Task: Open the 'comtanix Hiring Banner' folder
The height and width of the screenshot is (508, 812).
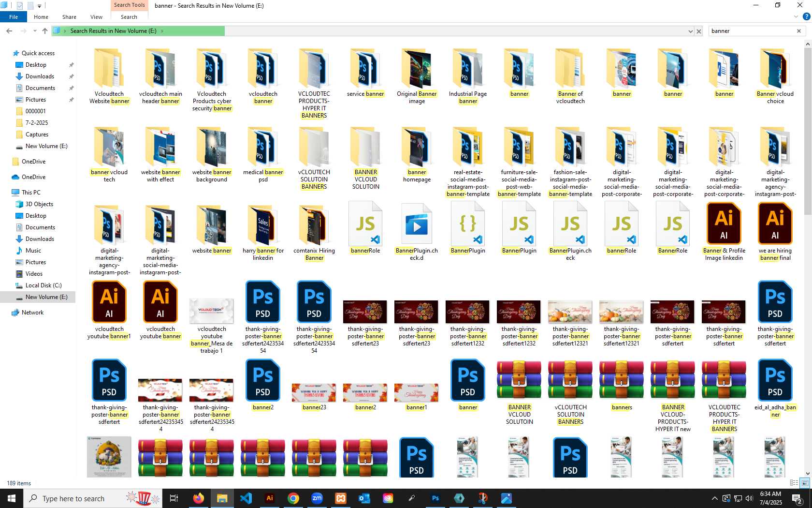Action: pyautogui.click(x=314, y=234)
